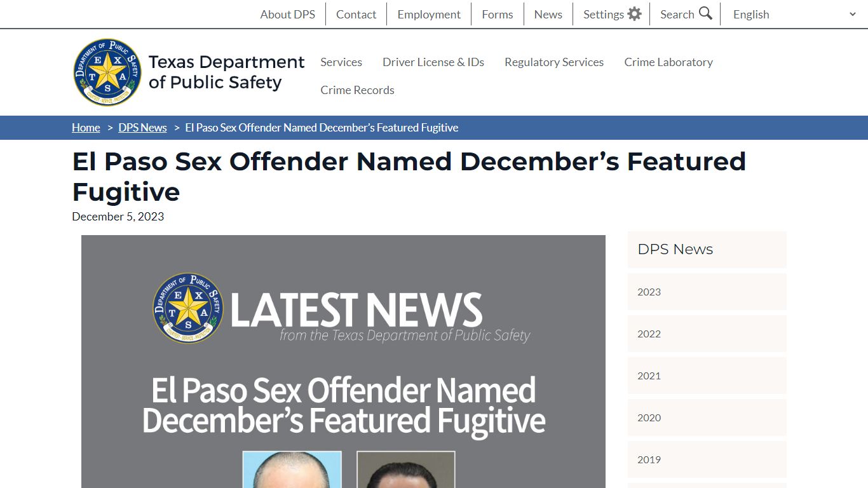868x488 pixels.
Task: Click Texas Department of Public Safety title
Action: [226, 72]
